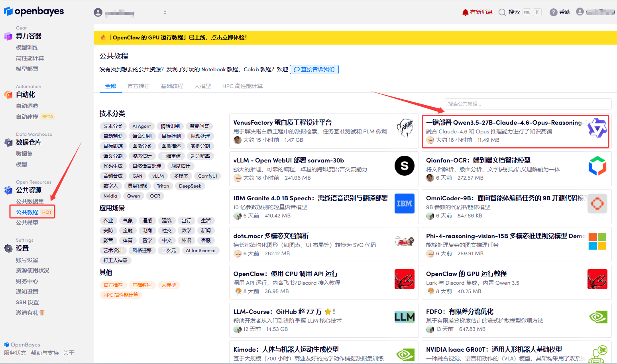
Task: Open the 帮助 question mark icon
Action: (x=553, y=12)
